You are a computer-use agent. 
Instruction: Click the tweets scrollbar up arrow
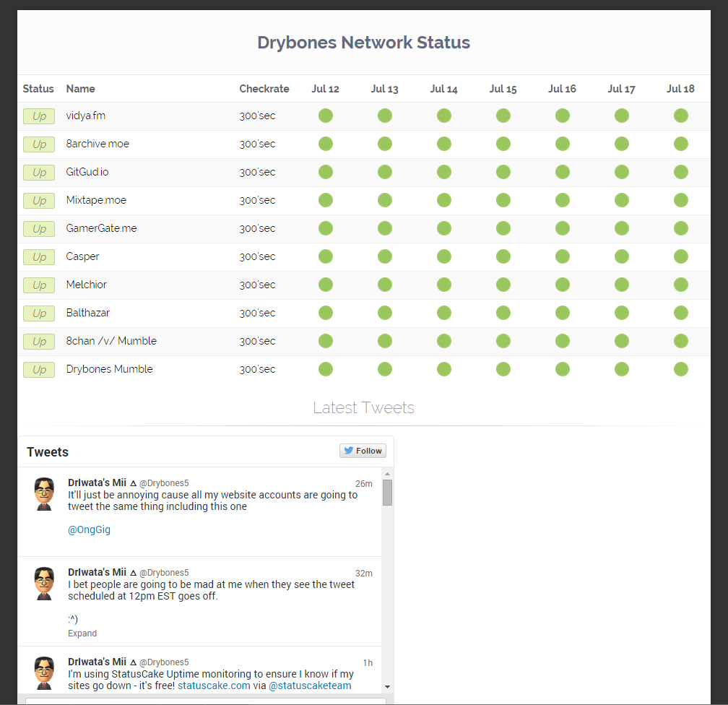(387, 473)
